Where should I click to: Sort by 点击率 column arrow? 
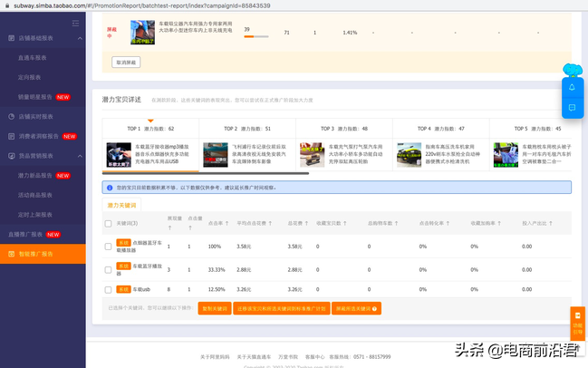point(227,223)
